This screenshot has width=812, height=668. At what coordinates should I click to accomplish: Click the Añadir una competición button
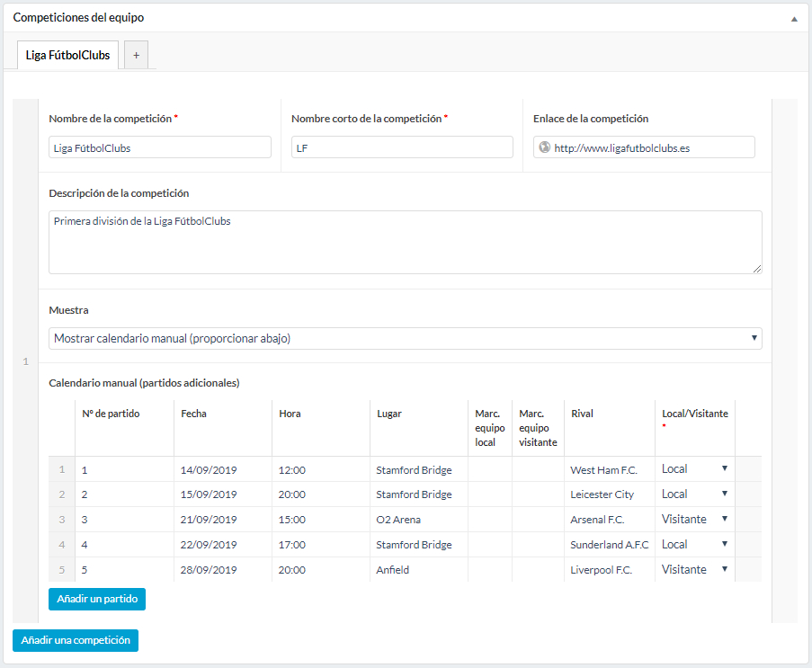pyautogui.click(x=76, y=640)
